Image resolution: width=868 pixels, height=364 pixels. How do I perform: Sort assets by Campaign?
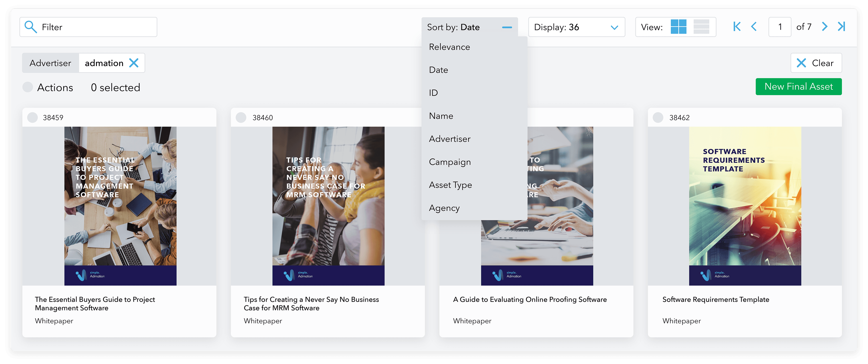[x=450, y=162]
